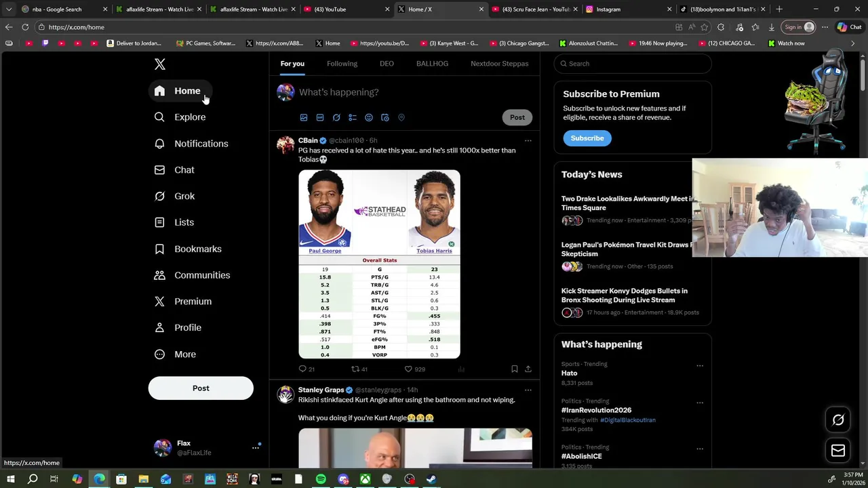Open options for #AbolishICE trend
This screenshot has width=868, height=488.
[700, 449]
